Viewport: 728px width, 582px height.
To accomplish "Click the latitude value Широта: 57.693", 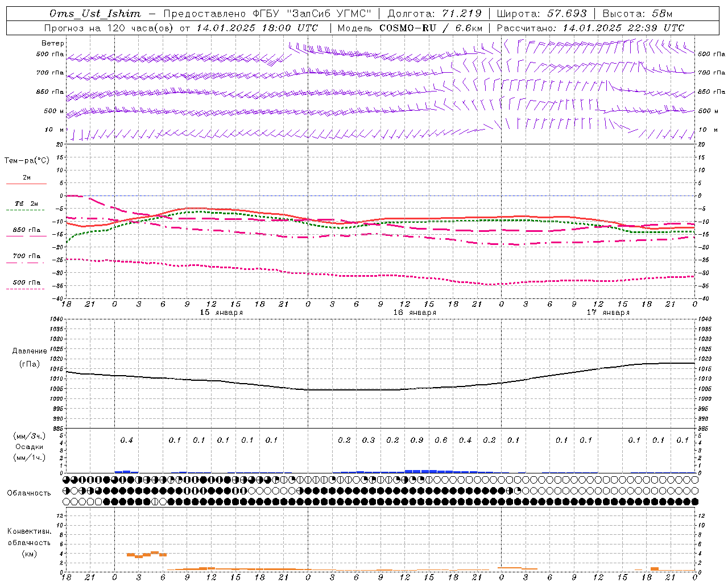I will tap(541, 14).
